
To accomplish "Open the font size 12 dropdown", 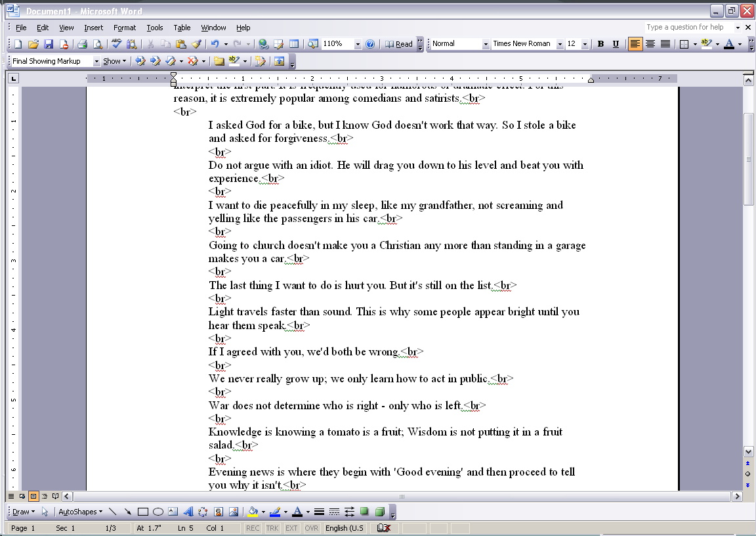I will [x=585, y=45].
